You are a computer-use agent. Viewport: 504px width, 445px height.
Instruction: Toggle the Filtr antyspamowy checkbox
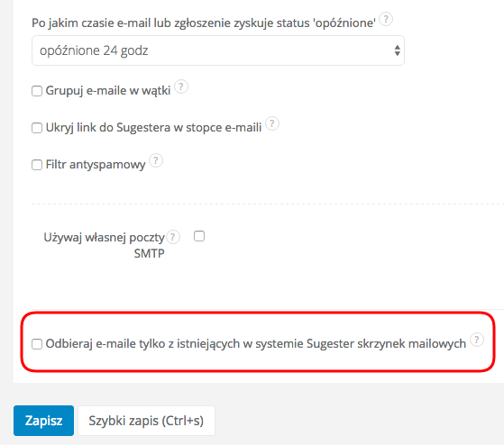37,165
